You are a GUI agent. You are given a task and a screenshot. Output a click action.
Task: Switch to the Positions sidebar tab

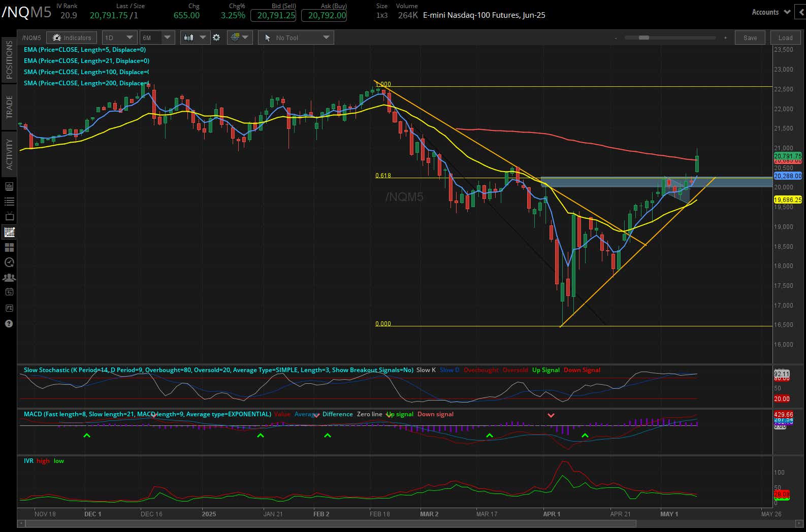click(9, 60)
